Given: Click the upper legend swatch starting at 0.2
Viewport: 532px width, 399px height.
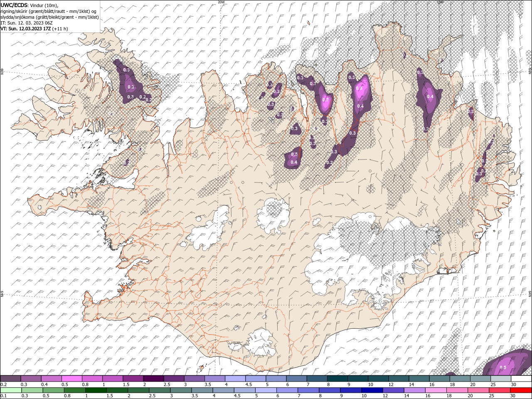Looking at the screenshot, I should click(11, 379).
